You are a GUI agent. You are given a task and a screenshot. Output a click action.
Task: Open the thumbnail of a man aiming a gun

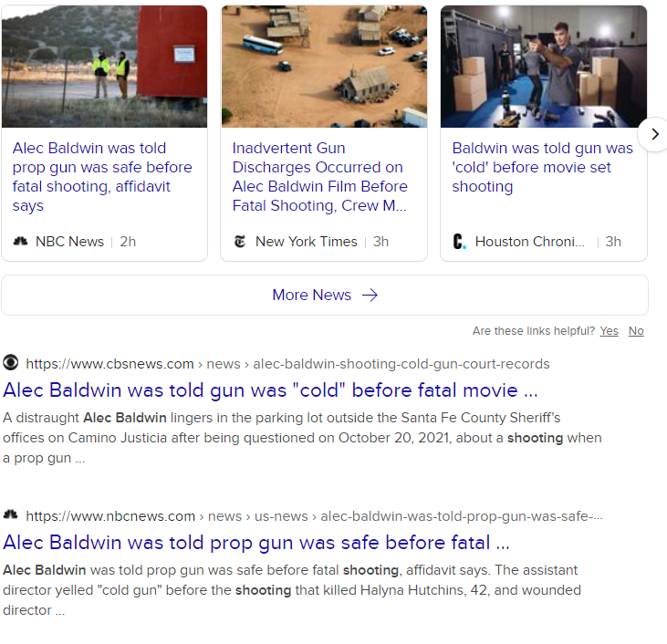tap(544, 67)
